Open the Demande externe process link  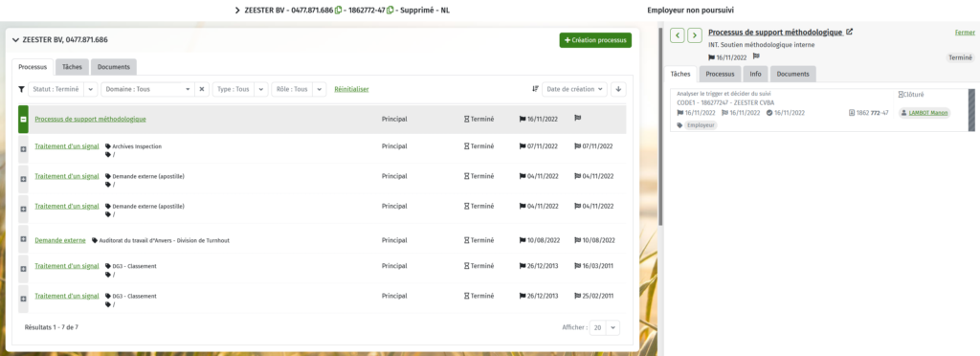pos(60,240)
